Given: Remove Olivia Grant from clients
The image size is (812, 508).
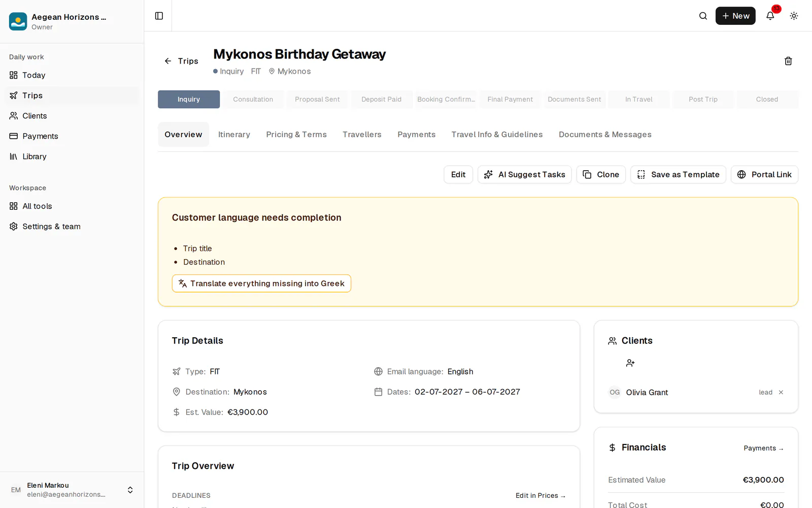Looking at the screenshot, I should (x=781, y=392).
